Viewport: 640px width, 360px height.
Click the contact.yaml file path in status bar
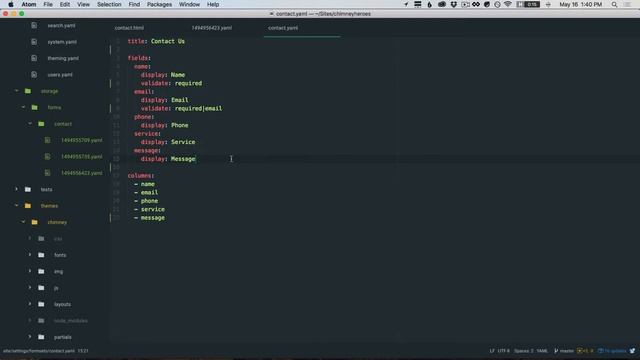39,351
